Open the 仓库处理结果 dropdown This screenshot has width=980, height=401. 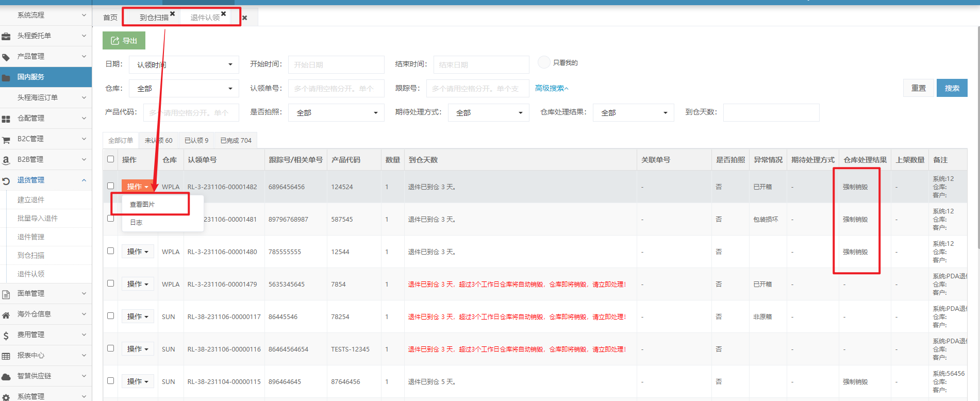coord(634,112)
